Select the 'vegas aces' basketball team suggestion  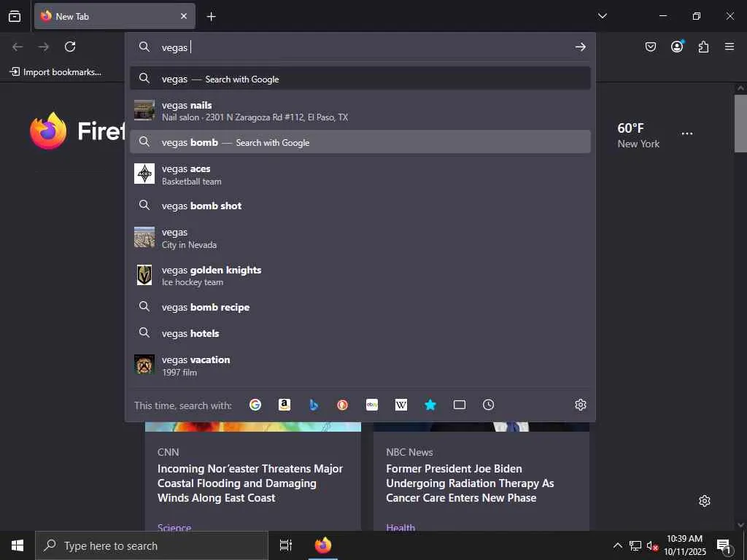click(360, 174)
